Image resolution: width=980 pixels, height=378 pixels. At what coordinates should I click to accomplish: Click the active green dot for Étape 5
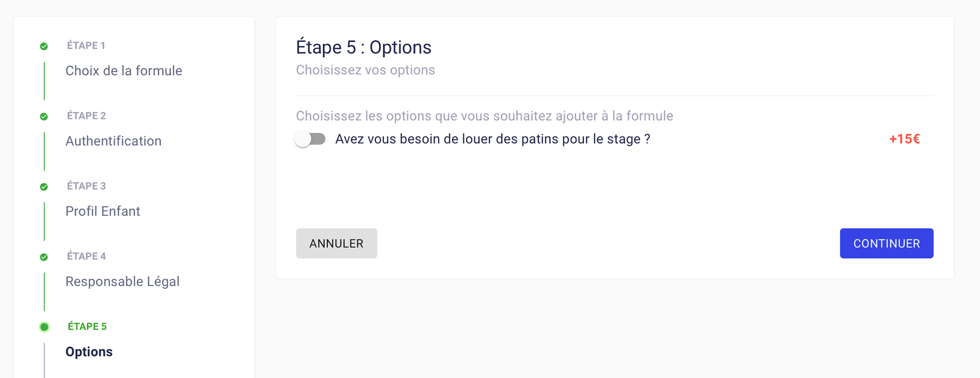pyautogui.click(x=44, y=327)
